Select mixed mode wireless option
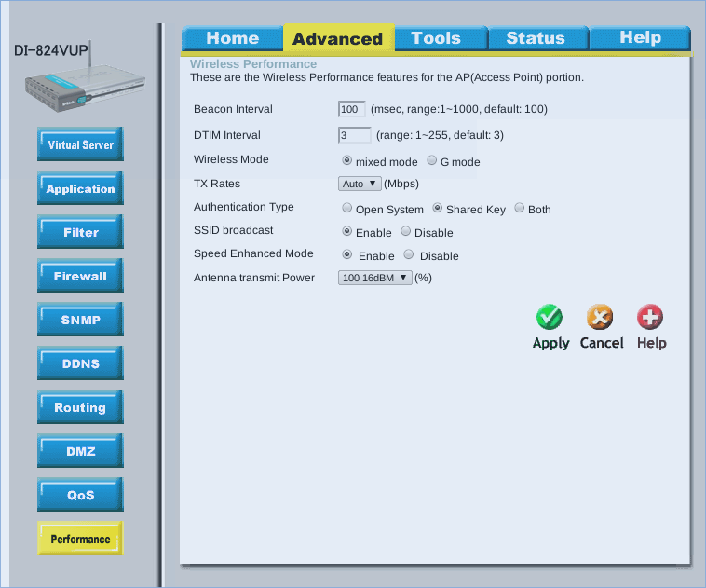 (346, 160)
